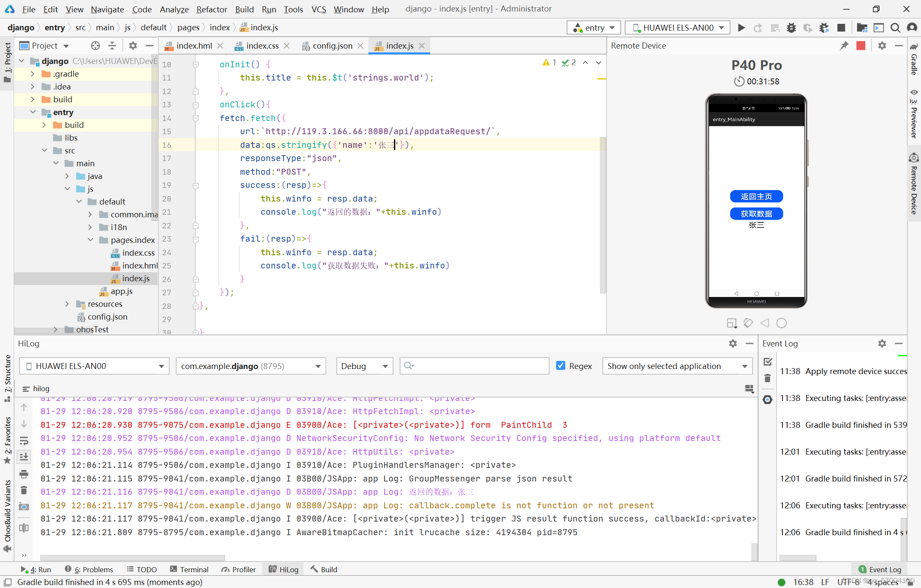Viewport: 921px width, 588px height.
Task: Uncheck the Regex checkbox
Action: pyautogui.click(x=561, y=366)
